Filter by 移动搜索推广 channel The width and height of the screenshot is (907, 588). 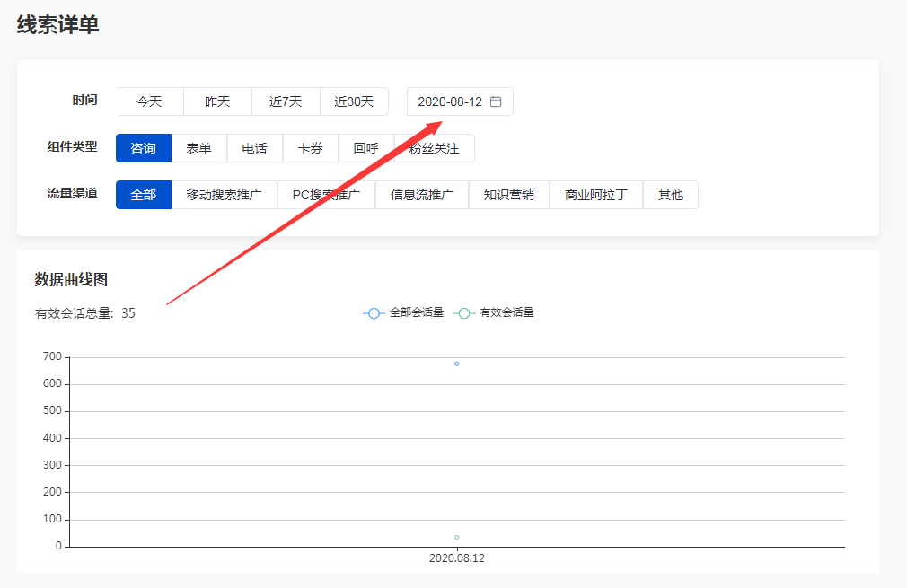[225, 195]
